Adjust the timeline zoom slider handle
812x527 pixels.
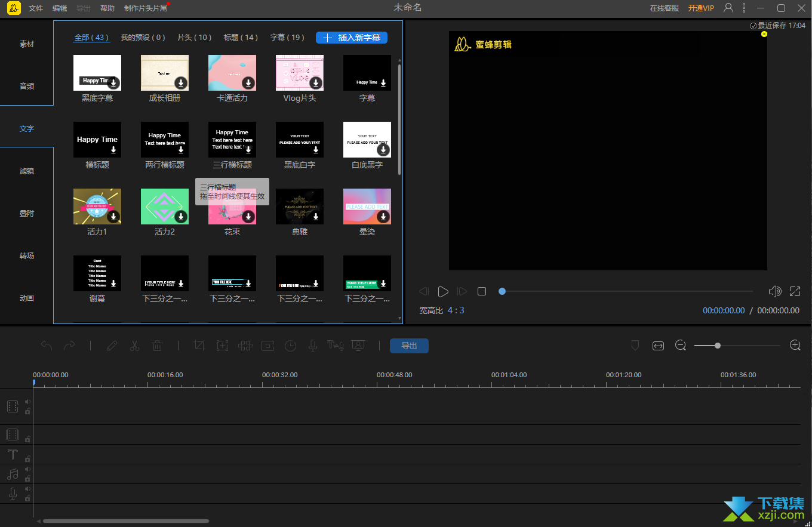click(718, 346)
